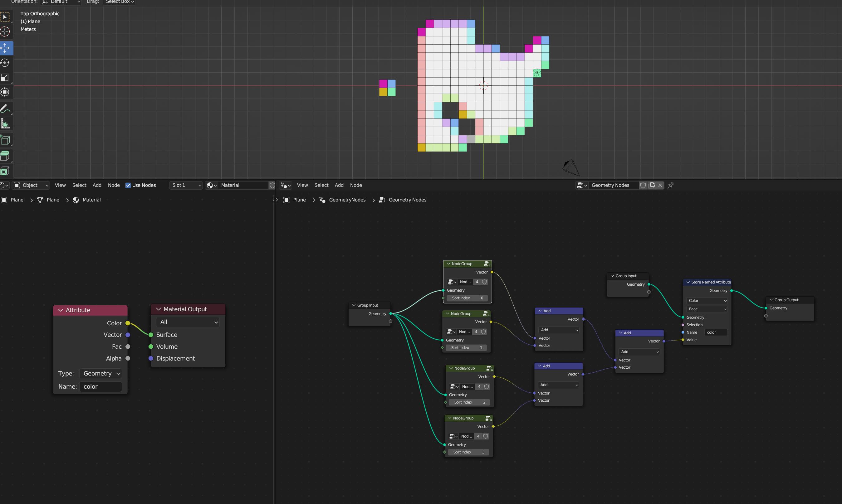Click the Material properties icon
This screenshot has width=842, height=504.
(209, 185)
